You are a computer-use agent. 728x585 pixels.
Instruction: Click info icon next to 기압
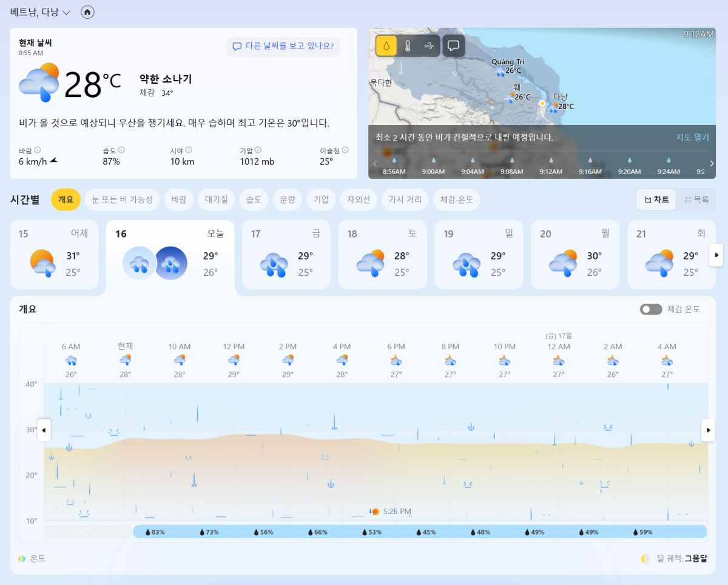click(x=258, y=150)
